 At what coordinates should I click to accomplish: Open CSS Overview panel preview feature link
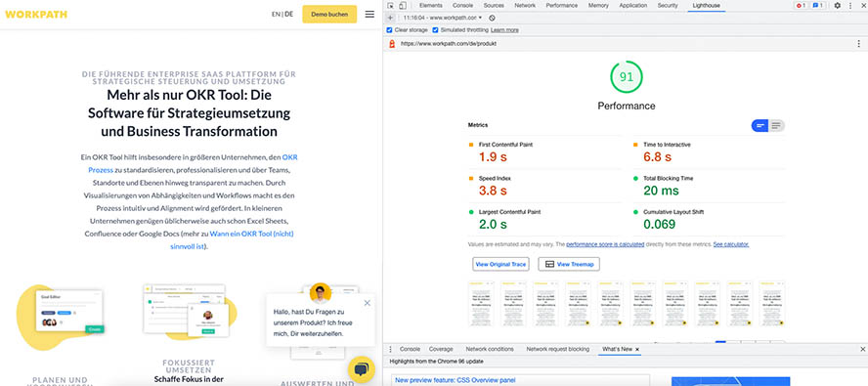pos(456,380)
